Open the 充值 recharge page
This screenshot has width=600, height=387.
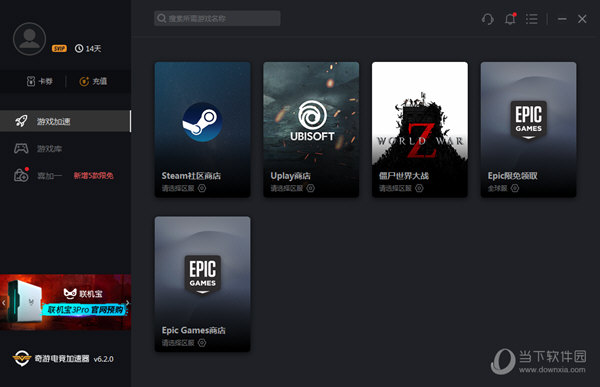pyautogui.click(x=93, y=81)
